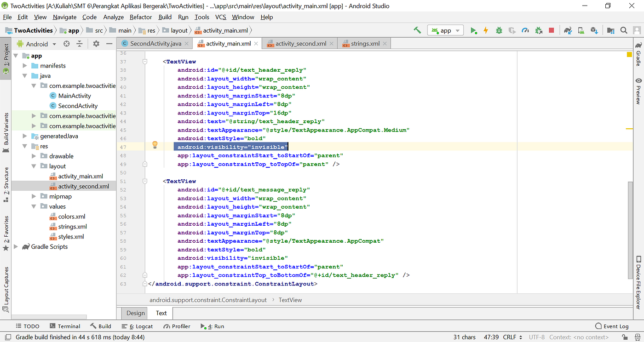The image size is (644, 342).
Task: Open the Terminal tool window button
Action: click(65, 326)
